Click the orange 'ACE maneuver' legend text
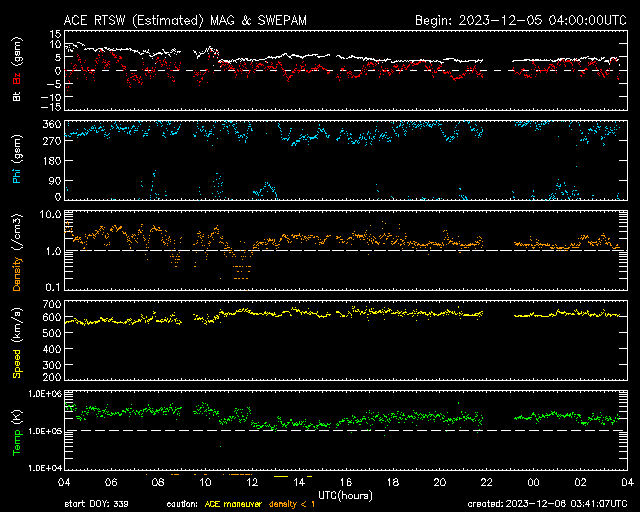This screenshot has height=512, width=640. coord(232,503)
